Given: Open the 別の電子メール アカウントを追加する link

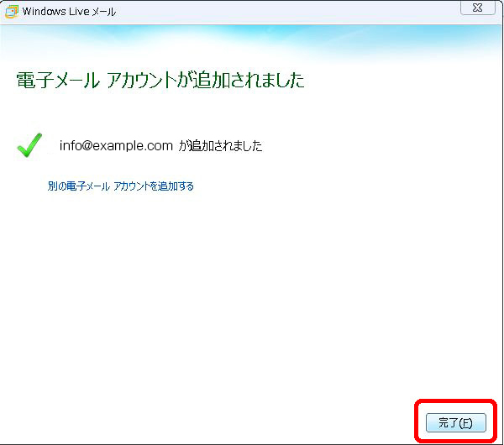Looking at the screenshot, I should [121, 186].
